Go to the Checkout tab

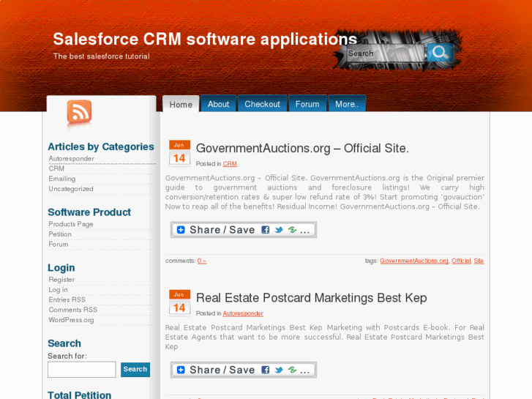(262, 104)
